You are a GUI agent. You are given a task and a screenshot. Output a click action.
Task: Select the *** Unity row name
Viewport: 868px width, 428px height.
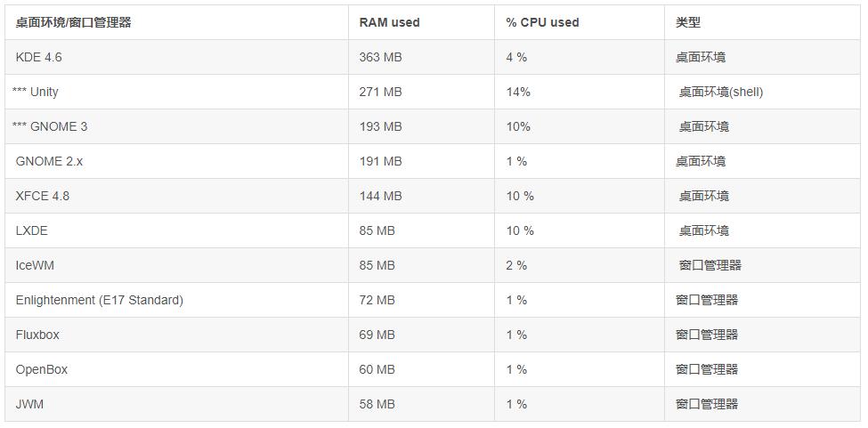click(36, 92)
